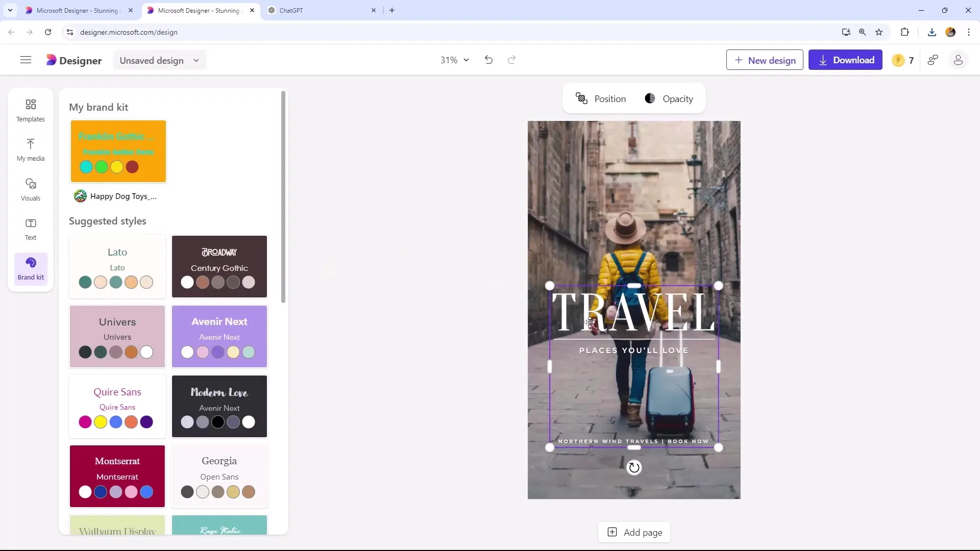Select the Lato suggested style
The height and width of the screenshot is (551, 980).
point(117,266)
